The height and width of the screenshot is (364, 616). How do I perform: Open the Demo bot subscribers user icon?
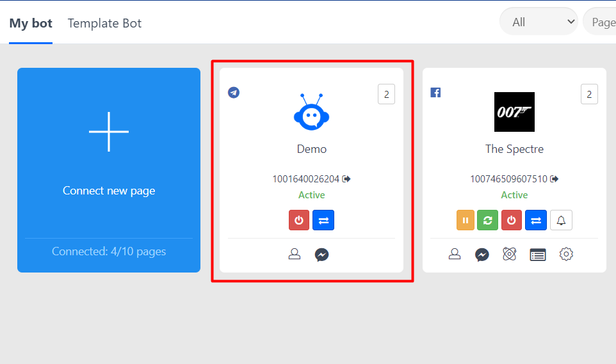tap(295, 255)
